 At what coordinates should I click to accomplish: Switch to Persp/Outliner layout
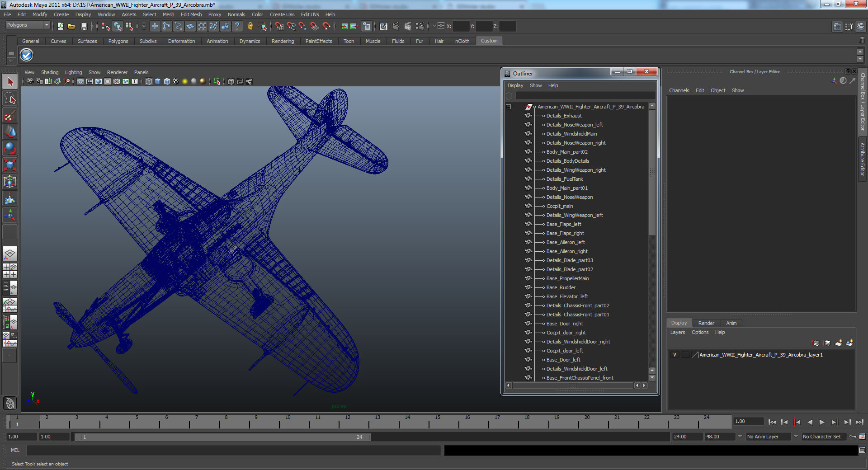(x=10, y=287)
